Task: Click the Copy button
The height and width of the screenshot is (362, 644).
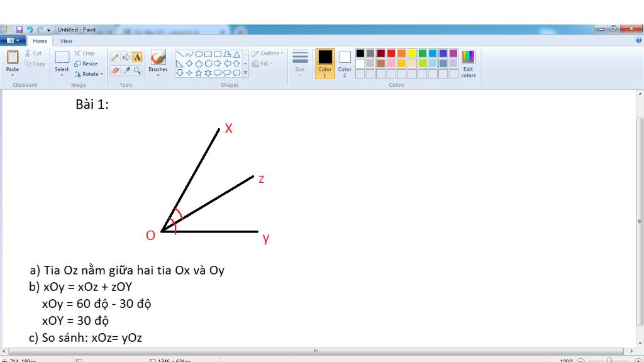Action: [x=35, y=63]
